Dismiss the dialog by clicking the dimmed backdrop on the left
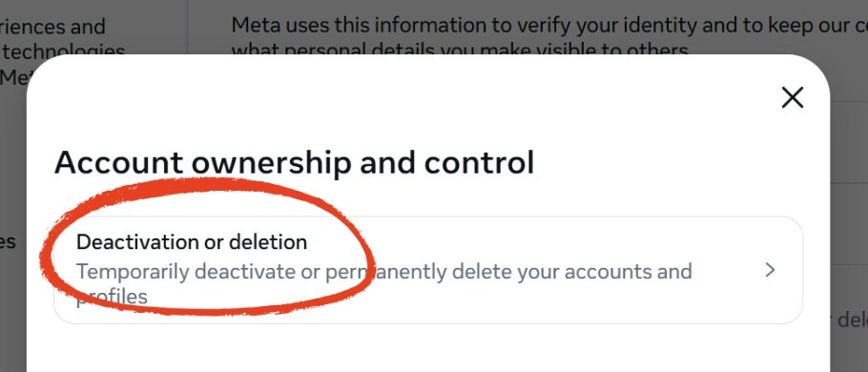This screenshot has width=868, height=372. pyautogui.click(x=12, y=166)
